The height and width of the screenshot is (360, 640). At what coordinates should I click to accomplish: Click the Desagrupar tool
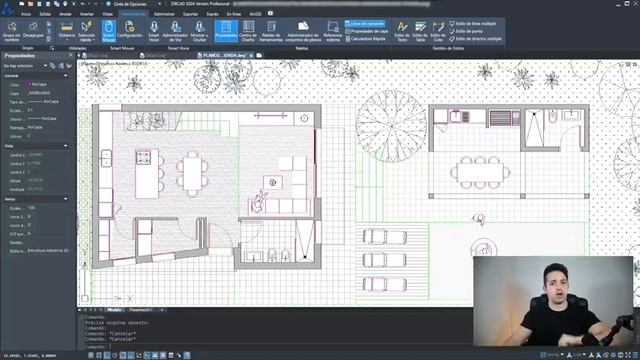coord(33,30)
